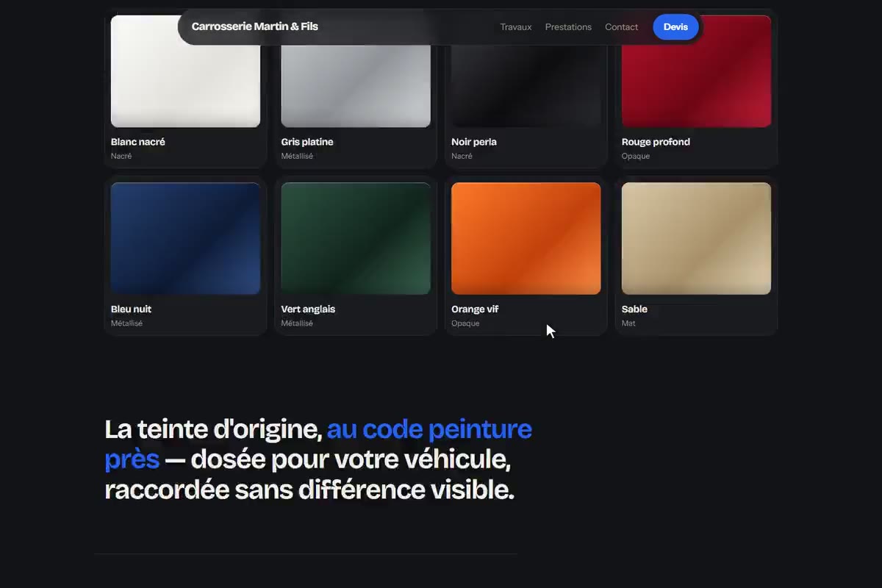Viewport: 882px width, 588px height.
Task: Select the Bleu nuit color swatch
Action: 185,238
